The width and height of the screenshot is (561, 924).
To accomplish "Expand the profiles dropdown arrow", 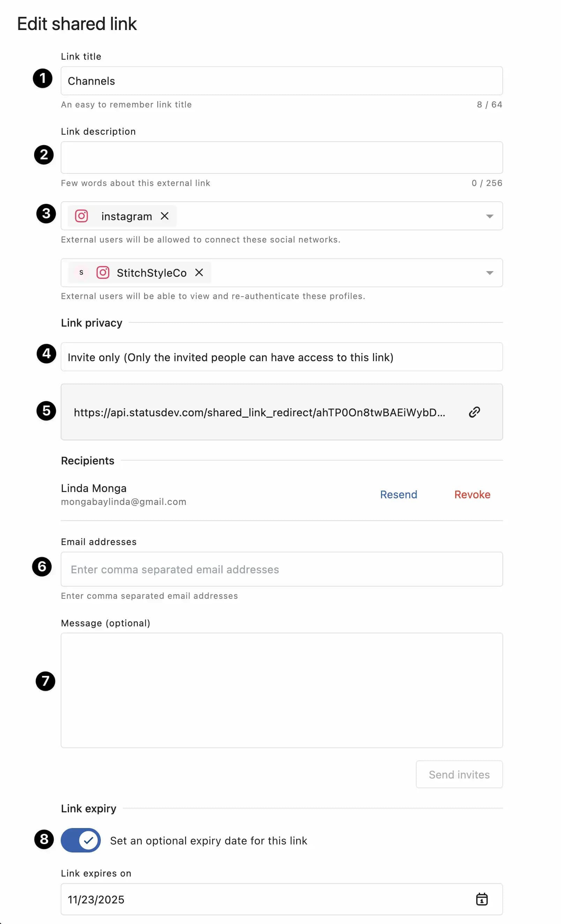I will pos(489,273).
